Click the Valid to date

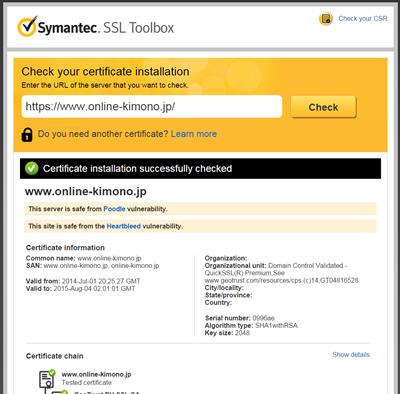click(x=94, y=289)
